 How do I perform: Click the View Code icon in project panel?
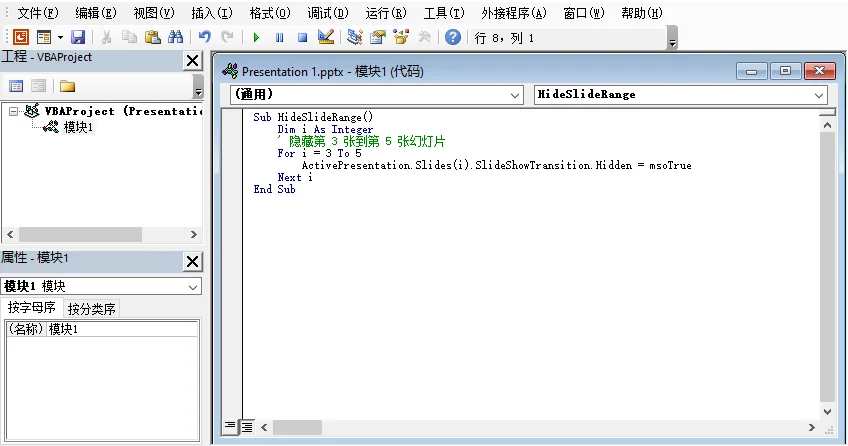click(16, 86)
